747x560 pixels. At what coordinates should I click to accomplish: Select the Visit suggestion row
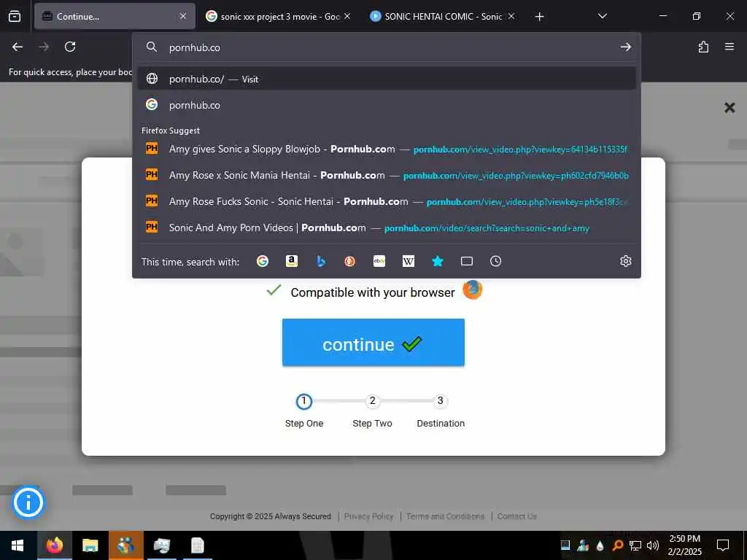[387, 79]
